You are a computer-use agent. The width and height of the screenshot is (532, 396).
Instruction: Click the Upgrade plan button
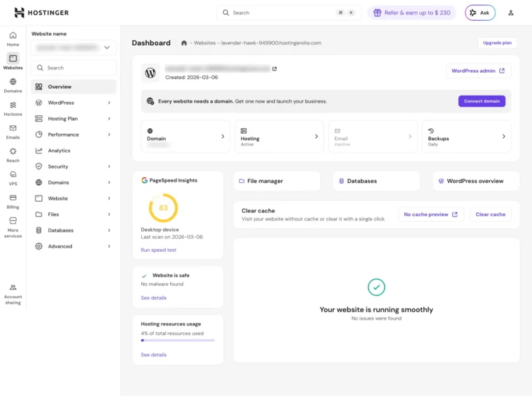click(497, 43)
